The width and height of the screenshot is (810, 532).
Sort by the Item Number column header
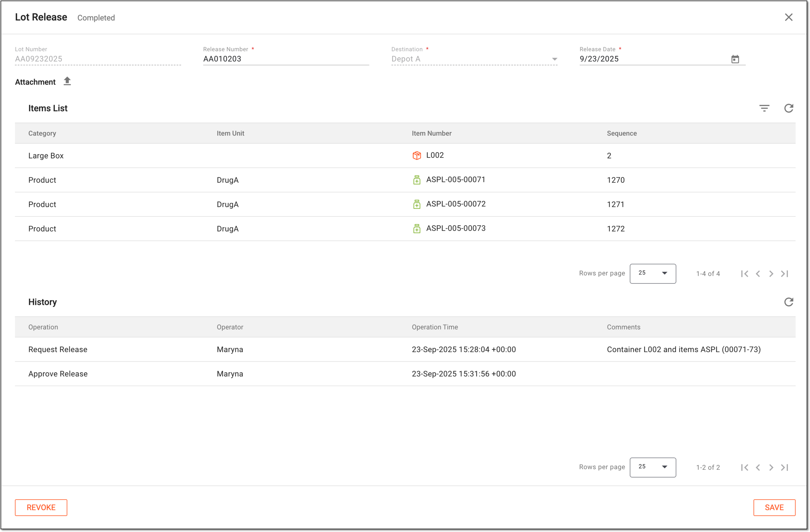(432, 133)
